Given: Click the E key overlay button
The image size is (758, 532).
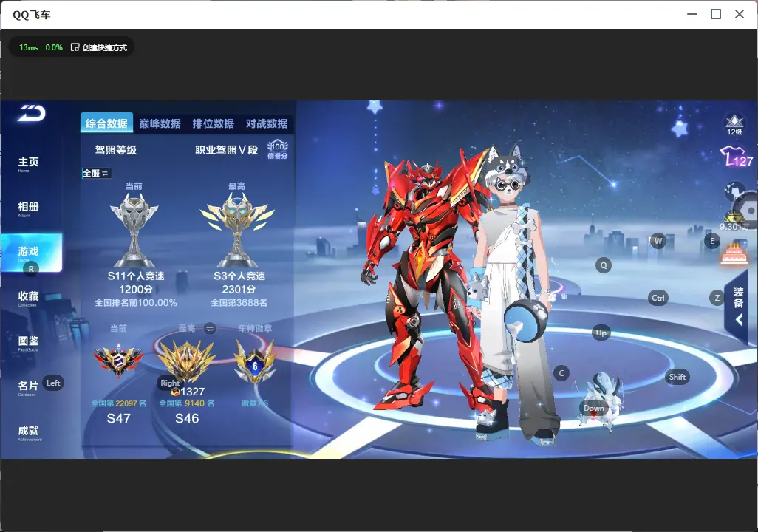Looking at the screenshot, I should [x=712, y=240].
